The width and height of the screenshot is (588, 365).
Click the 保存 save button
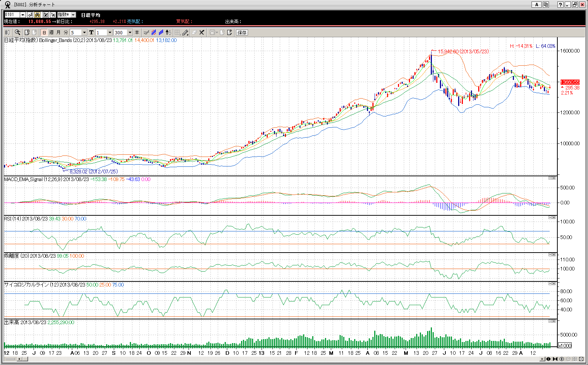[242, 32]
